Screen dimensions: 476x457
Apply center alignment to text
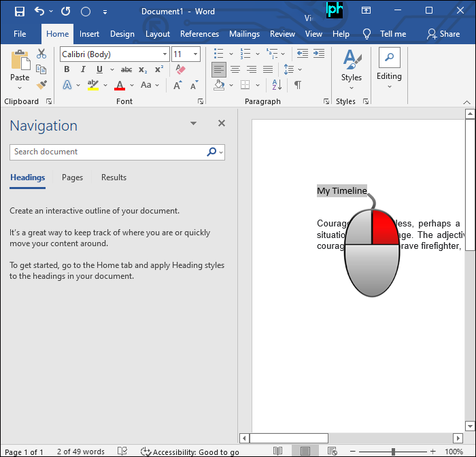[x=235, y=69]
